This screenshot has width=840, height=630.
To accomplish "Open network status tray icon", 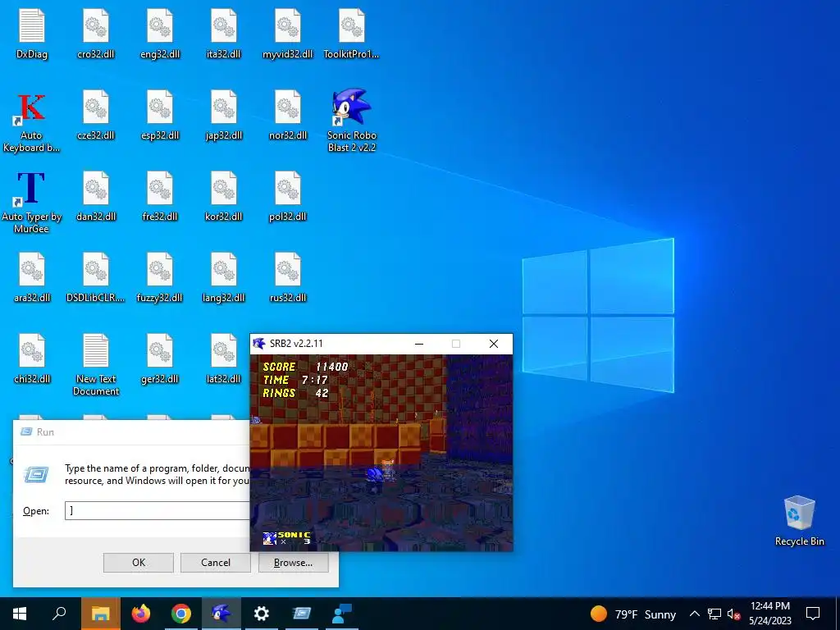I will click(714, 614).
